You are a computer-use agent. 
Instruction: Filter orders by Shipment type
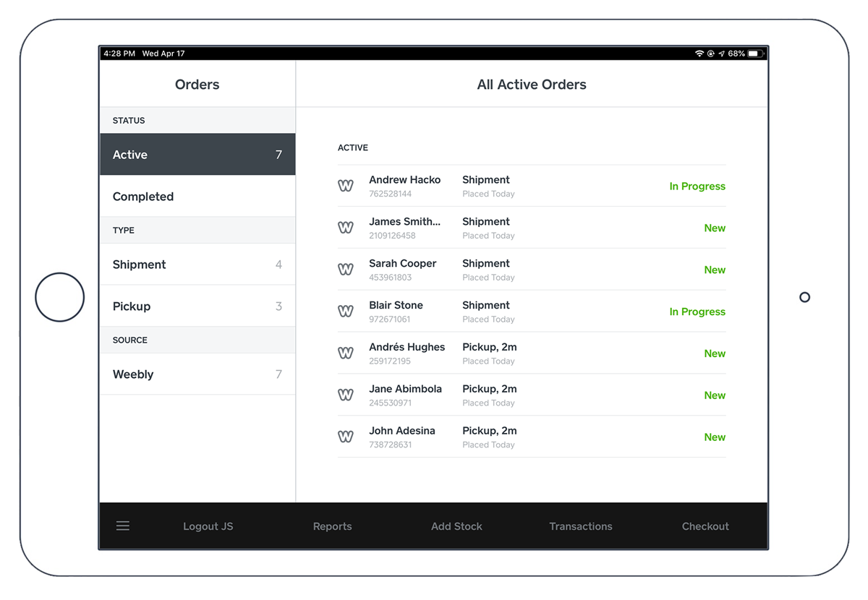[x=197, y=265]
